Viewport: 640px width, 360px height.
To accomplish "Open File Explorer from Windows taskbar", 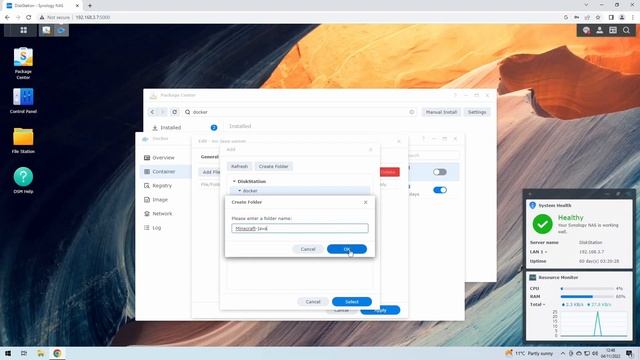I will [40, 353].
